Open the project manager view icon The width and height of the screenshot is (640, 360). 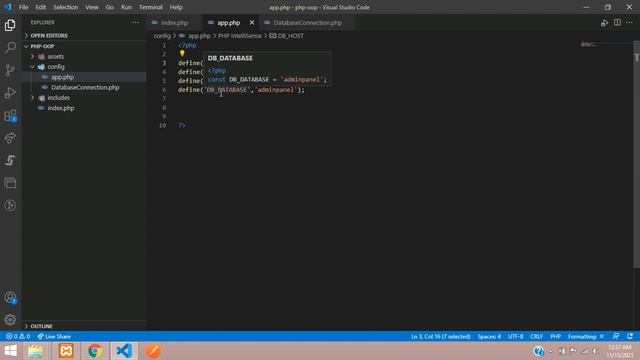pyautogui.click(x=10, y=182)
